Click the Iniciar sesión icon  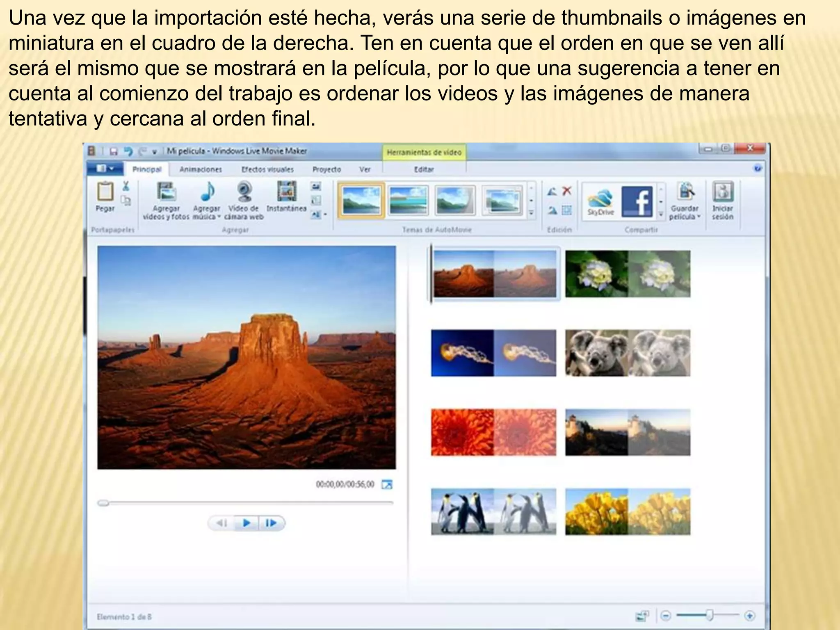coord(723,192)
